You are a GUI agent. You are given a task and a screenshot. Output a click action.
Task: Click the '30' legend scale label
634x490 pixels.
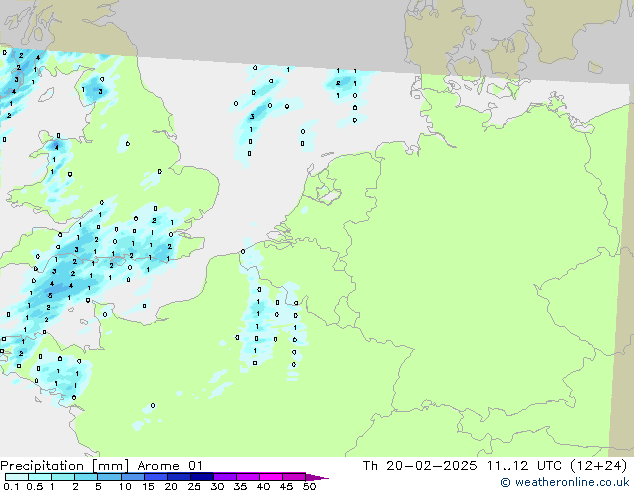pyautogui.click(x=217, y=486)
